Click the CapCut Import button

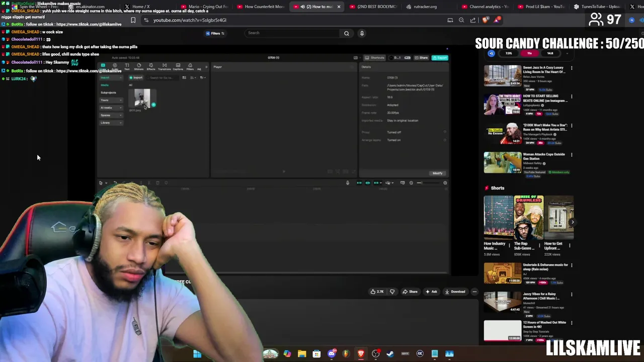[x=136, y=77]
